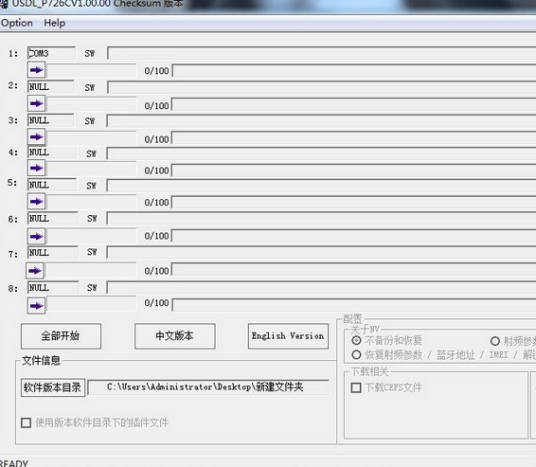Open the Help menu
Image resolution: width=536 pixels, height=467 pixels.
(x=55, y=23)
